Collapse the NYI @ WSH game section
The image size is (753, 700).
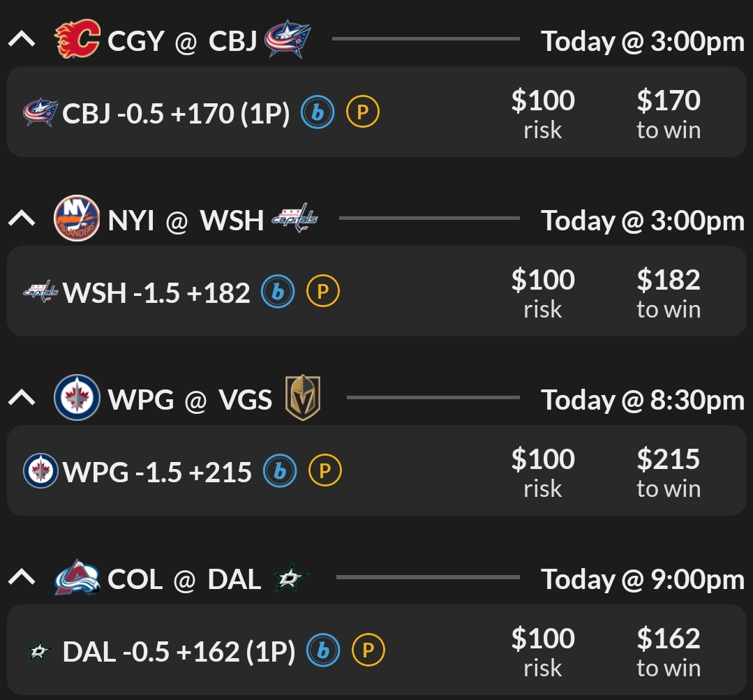click(22, 220)
